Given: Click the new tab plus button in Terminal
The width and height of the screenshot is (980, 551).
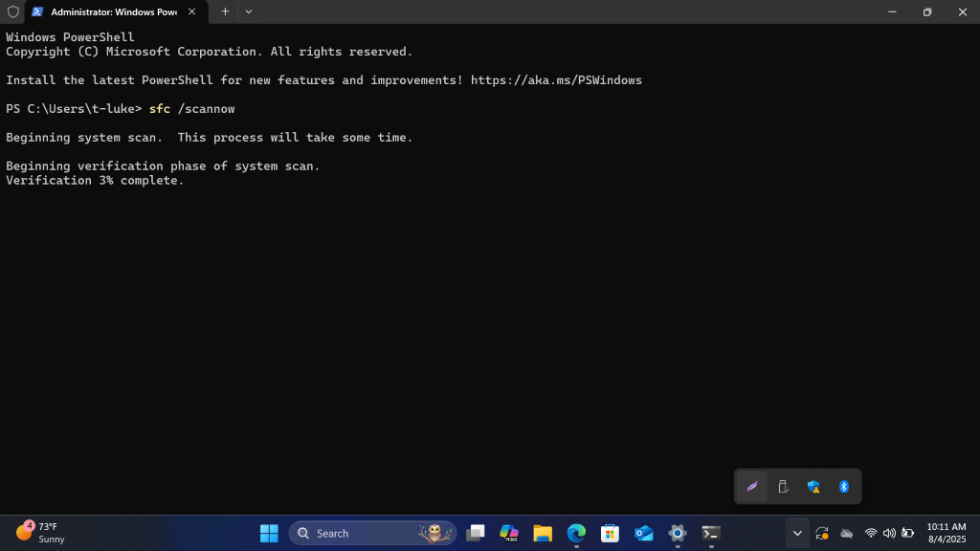Looking at the screenshot, I should coord(224,12).
